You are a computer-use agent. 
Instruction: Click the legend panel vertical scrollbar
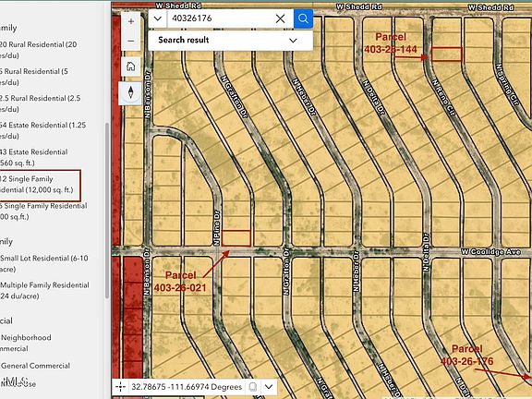click(x=107, y=211)
